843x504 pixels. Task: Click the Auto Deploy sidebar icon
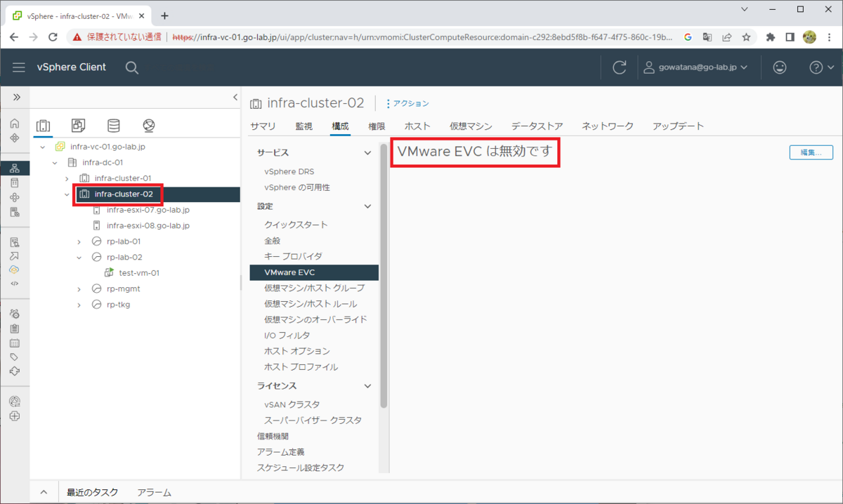[x=15, y=256]
